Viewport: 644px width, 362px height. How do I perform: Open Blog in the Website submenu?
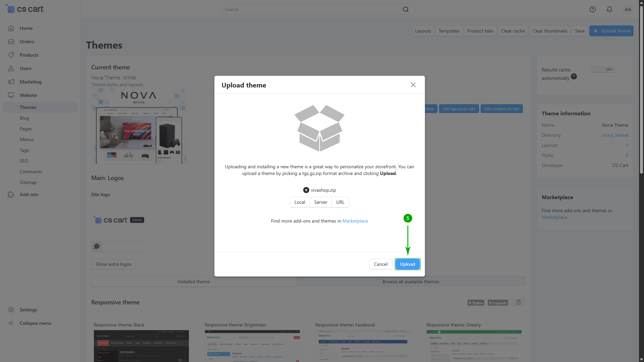24,118
